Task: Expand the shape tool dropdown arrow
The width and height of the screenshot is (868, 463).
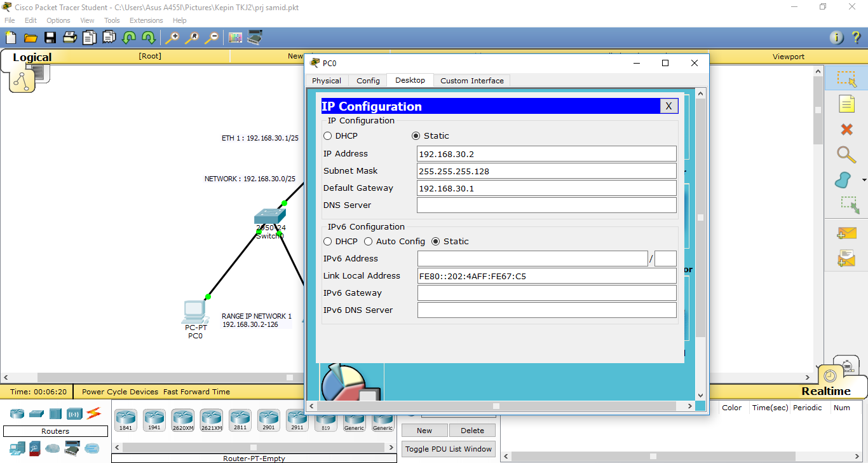Action: (864, 180)
